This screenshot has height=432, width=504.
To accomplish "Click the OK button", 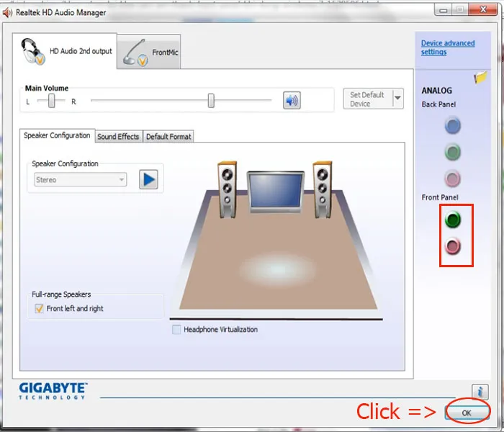I will point(466,413).
